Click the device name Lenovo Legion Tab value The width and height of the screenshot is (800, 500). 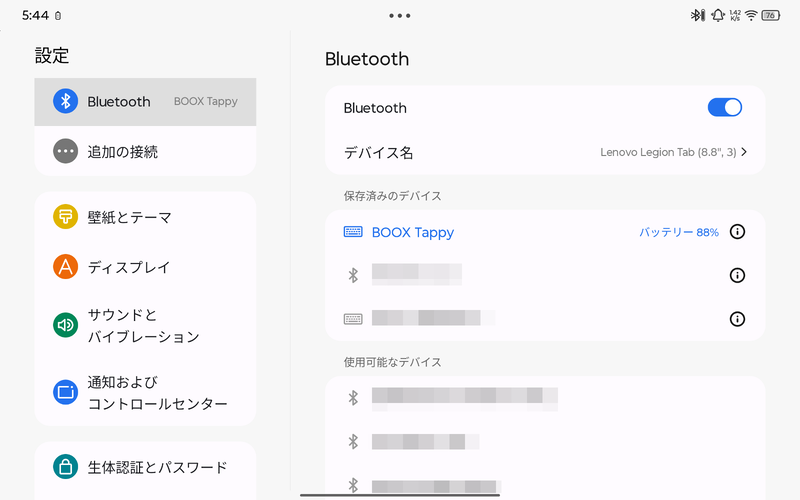[x=668, y=152]
